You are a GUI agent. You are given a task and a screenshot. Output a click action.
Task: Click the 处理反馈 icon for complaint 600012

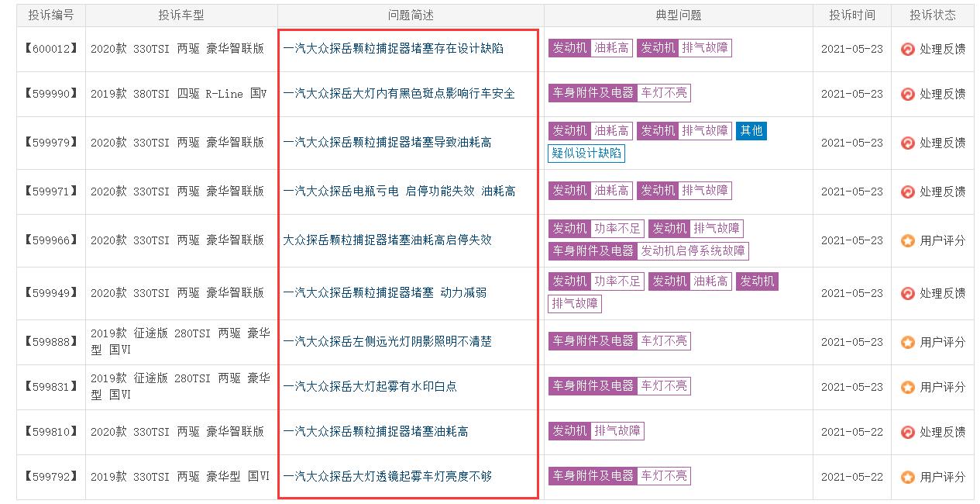(x=907, y=49)
